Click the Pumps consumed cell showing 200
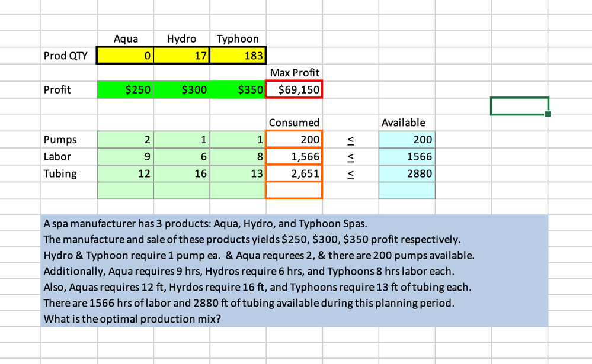 [x=294, y=139]
